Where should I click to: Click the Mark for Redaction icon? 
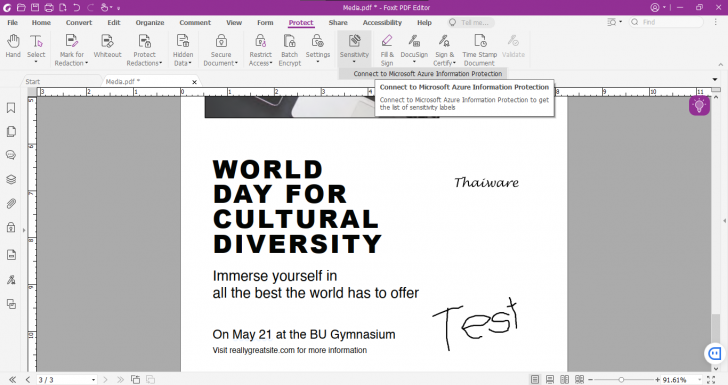[x=72, y=41]
